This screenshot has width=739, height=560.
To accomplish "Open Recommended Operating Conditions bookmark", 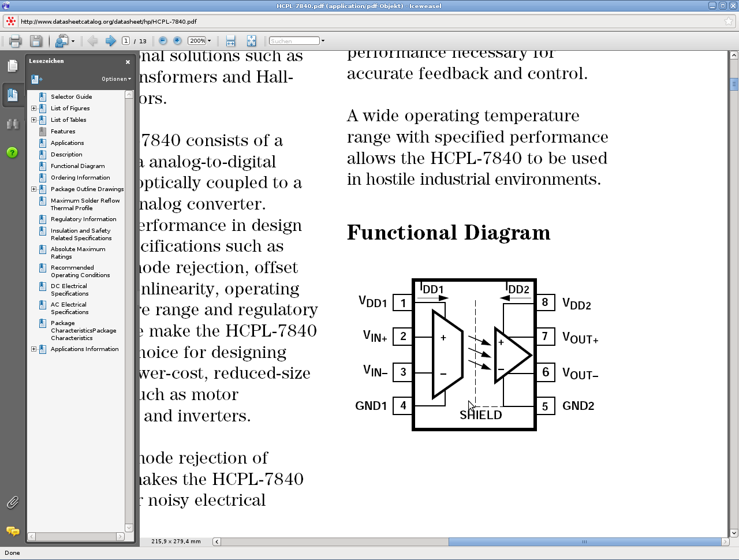I will [x=80, y=271].
